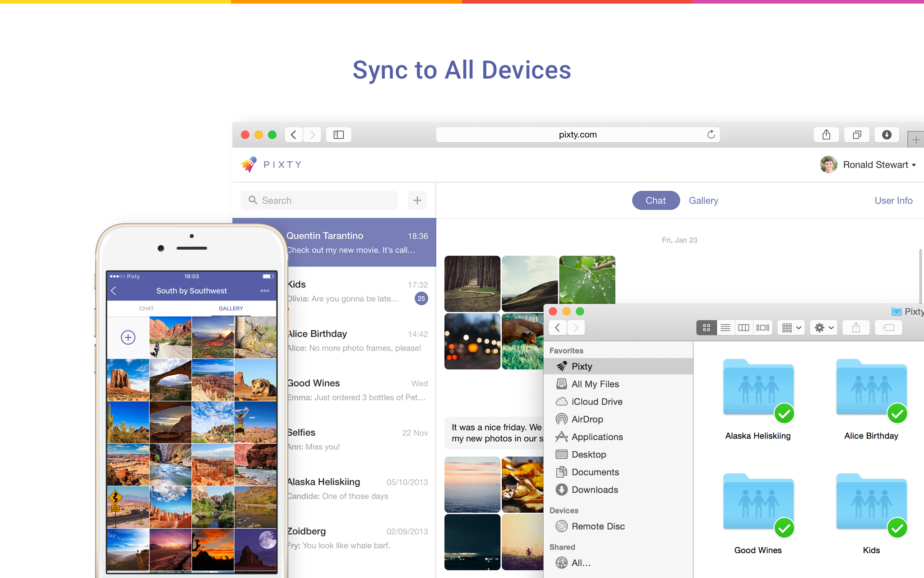This screenshot has height=578, width=924.
Task: Tap the add photo plus icon on phone
Action: 128,337
